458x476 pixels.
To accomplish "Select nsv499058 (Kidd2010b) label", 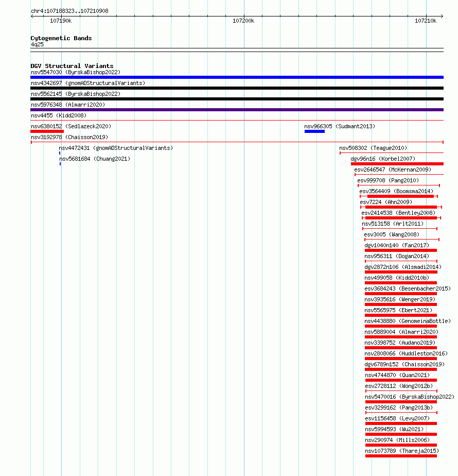I will [397, 278].
